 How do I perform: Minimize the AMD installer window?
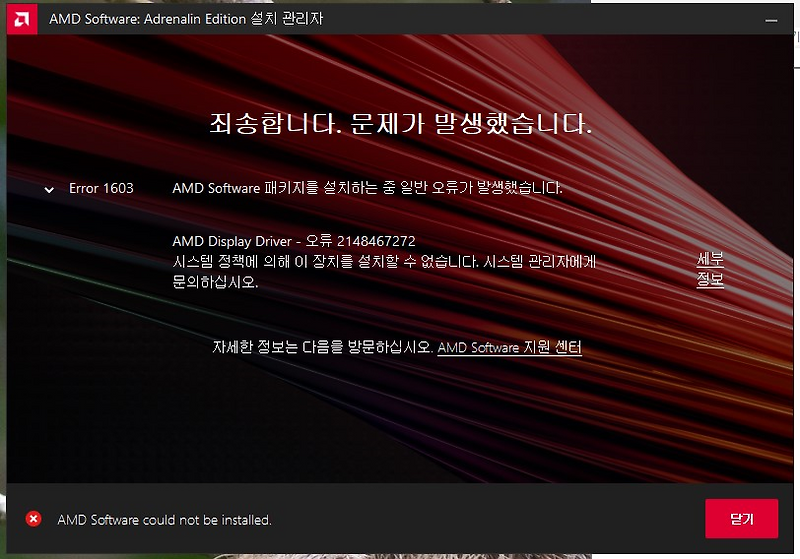771,20
